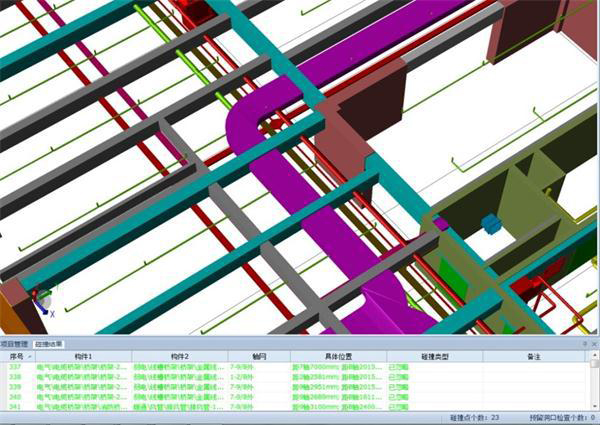
Task: Click the 碰撞点个数: 23 status text
Action: pyautogui.click(x=474, y=418)
